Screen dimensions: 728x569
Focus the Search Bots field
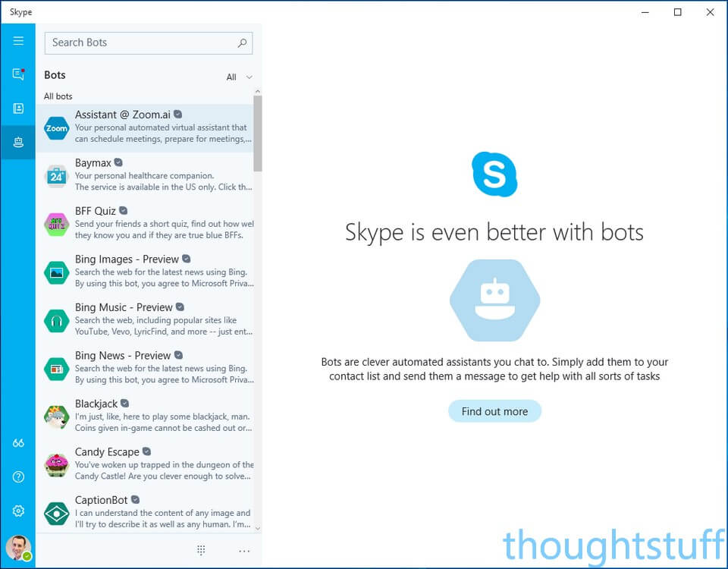(x=149, y=43)
